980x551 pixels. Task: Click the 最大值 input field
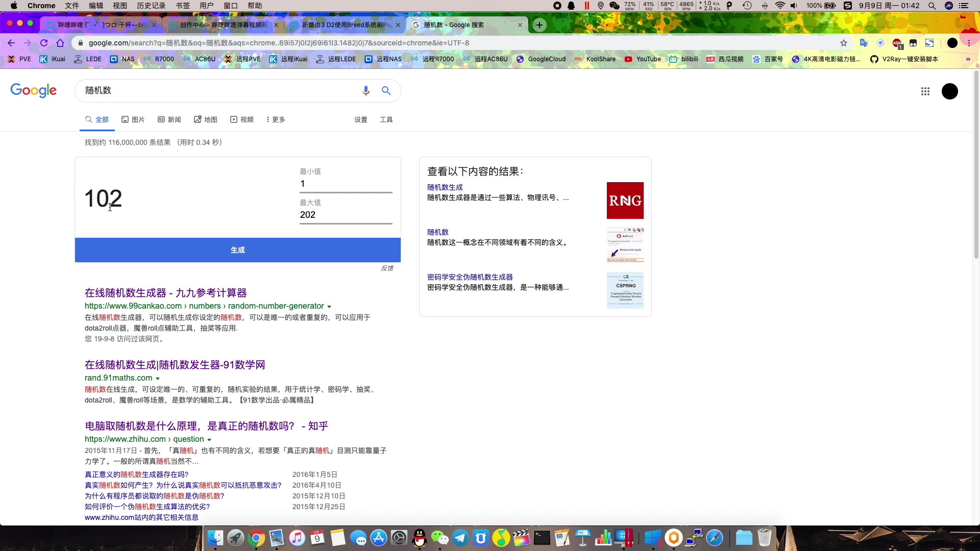point(345,215)
